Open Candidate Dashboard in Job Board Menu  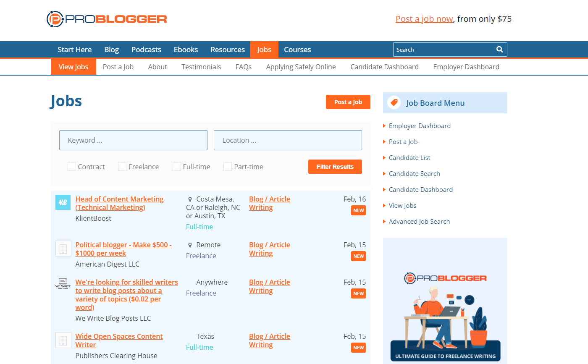coord(421,189)
